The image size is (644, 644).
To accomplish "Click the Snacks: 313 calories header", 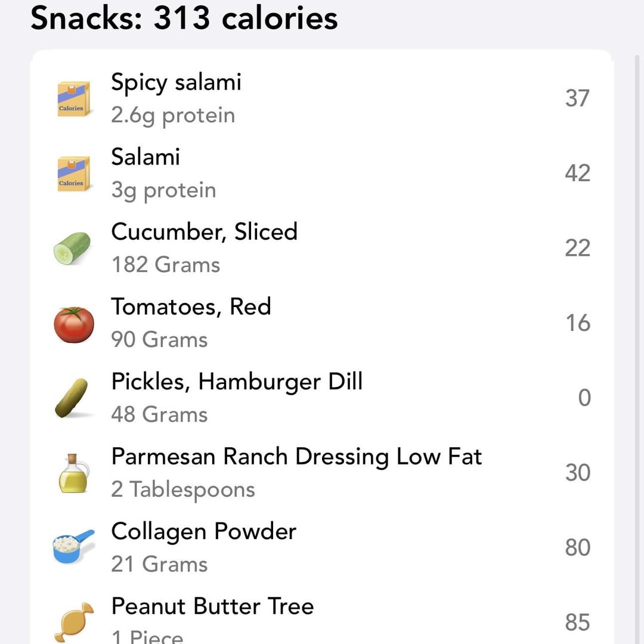I will coord(184,19).
